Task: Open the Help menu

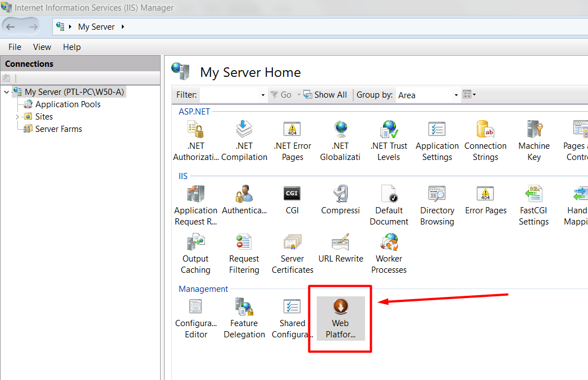Action: click(72, 47)
